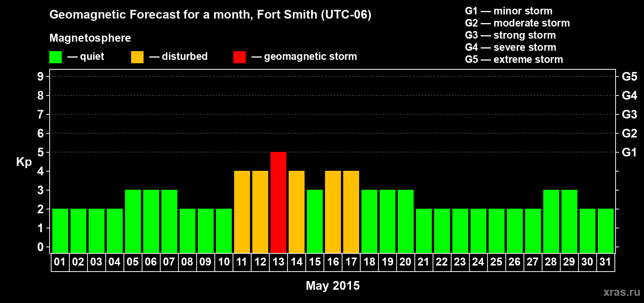Click the date label 07

(x=169, y=262)
